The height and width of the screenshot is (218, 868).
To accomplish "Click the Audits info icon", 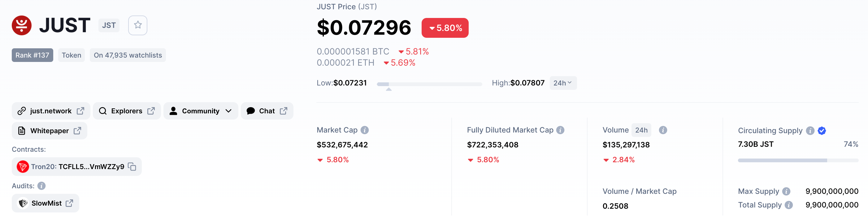I will (x=41, y=186).
